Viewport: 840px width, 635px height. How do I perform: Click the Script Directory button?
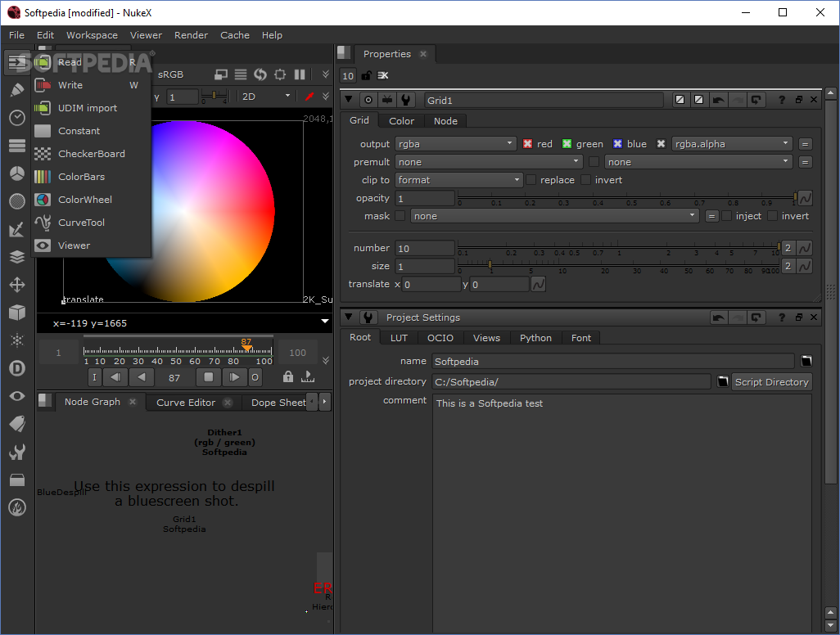771,382
